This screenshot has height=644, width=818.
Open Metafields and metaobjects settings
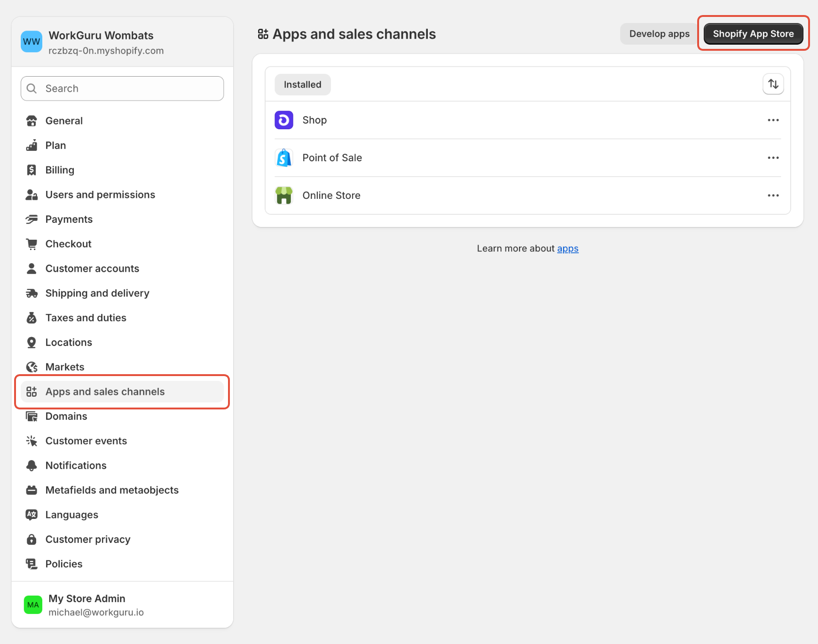tap(122, 490)
